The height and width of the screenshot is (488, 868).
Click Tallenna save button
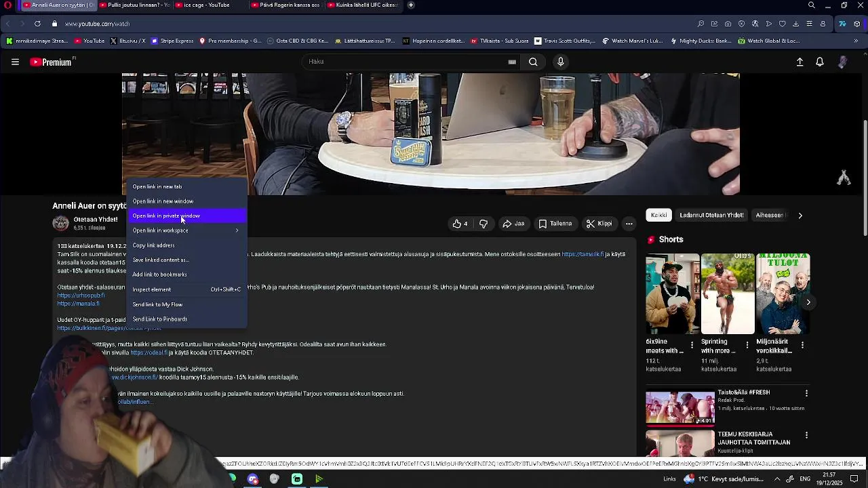pyautogui.click(x=555, y=224)
